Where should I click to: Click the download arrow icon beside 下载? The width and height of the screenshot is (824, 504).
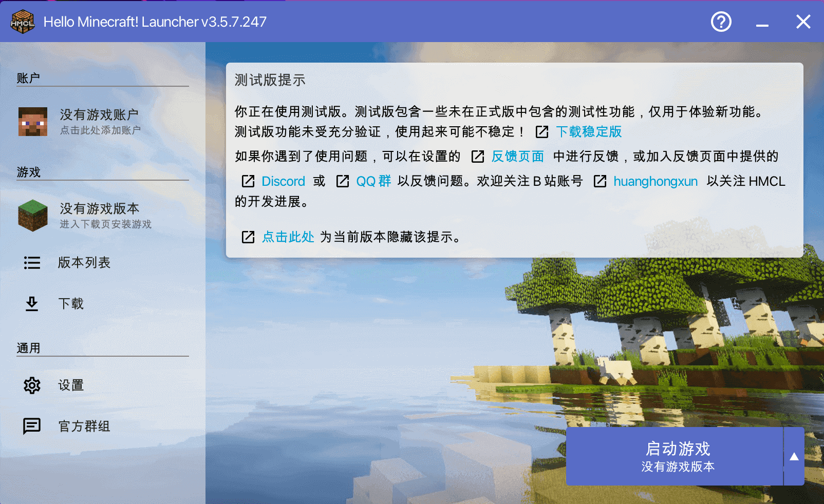pyautogui.click(x=32, y=304)
